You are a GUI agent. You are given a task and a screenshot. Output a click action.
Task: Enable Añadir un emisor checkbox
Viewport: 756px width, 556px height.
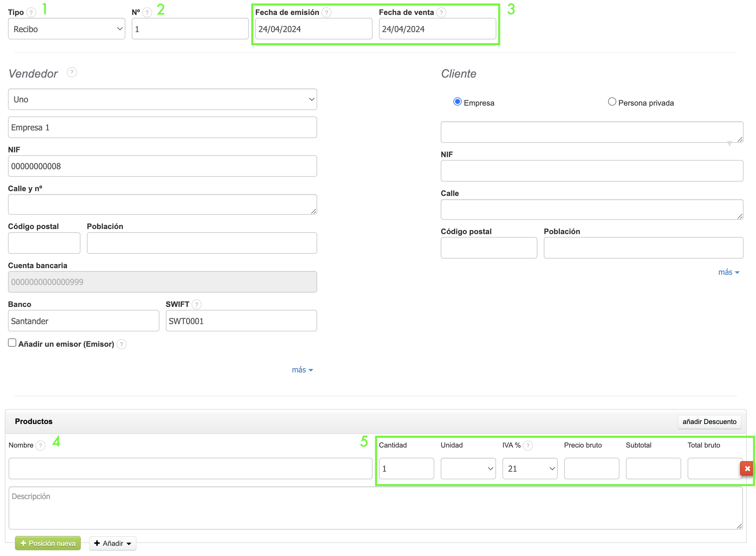tap(12, 343)
